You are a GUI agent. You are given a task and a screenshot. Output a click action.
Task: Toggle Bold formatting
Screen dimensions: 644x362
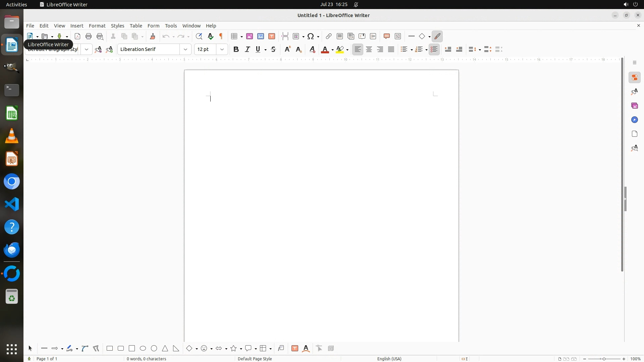tap(236, 49)
